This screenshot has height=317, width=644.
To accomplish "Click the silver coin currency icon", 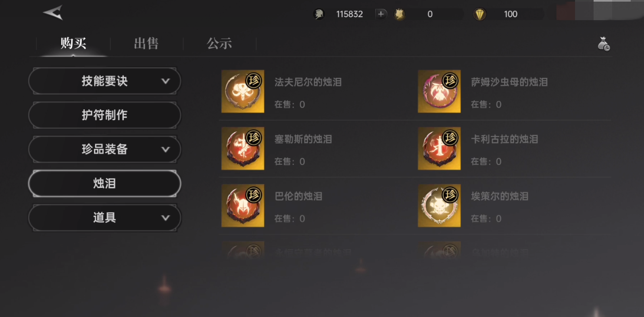I will pyautogui.click(x=319, y=15).
